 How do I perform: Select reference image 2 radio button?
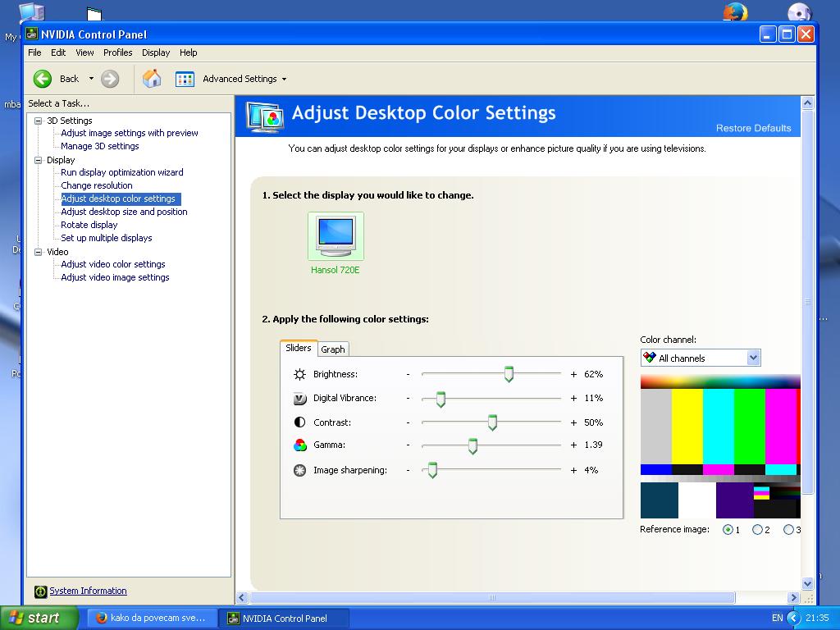point(757,530)
